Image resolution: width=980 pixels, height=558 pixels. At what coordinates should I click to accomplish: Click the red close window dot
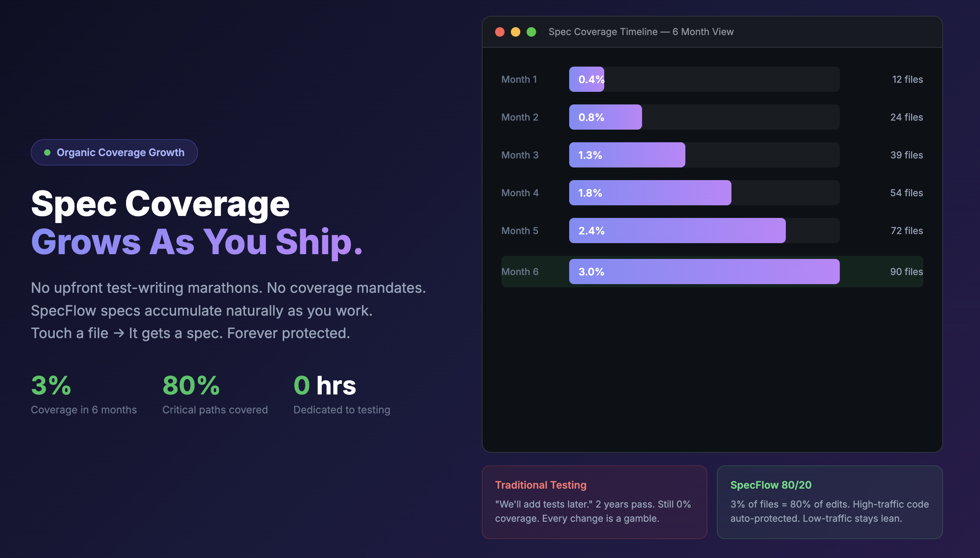click(x=500, y=32)
